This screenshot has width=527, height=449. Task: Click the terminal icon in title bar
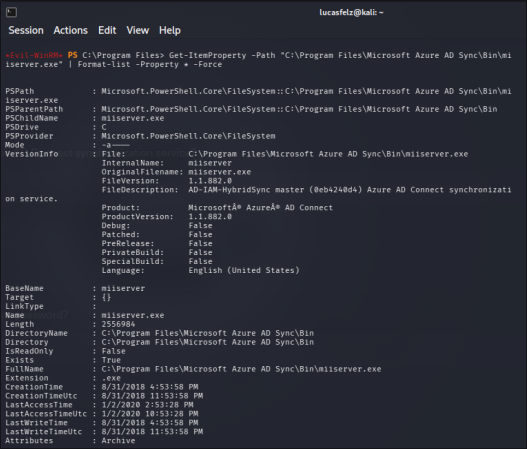pos(11,12)
